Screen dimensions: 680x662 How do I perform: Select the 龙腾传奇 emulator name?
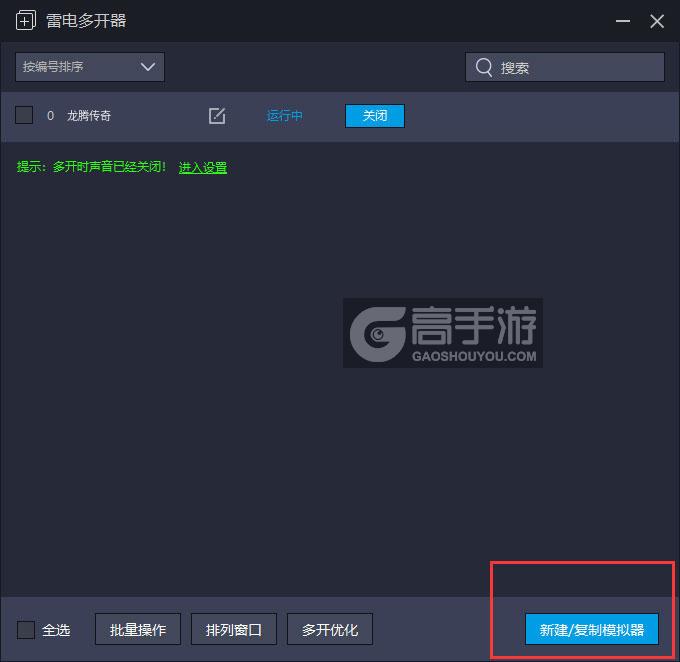tap(89, 116)
